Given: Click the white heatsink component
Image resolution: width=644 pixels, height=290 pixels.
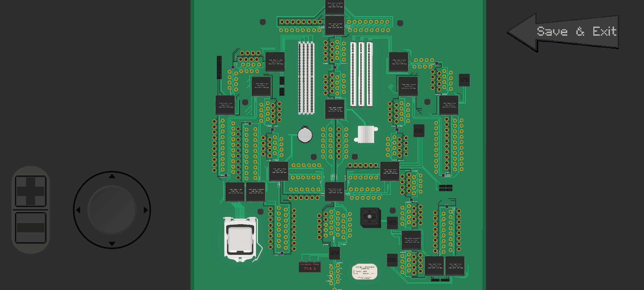Looking at the screenshot, I should (366, 134).
